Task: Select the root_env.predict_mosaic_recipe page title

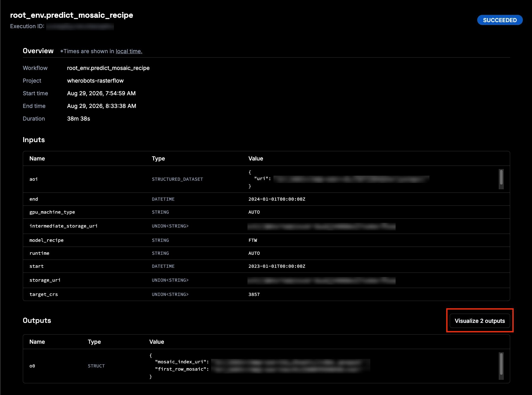Action: click(72, 15)
